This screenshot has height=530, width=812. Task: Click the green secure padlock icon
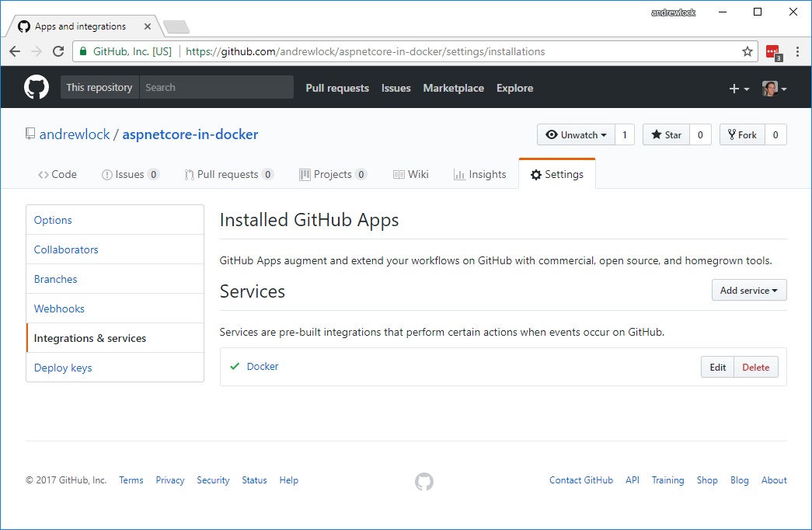83,51
